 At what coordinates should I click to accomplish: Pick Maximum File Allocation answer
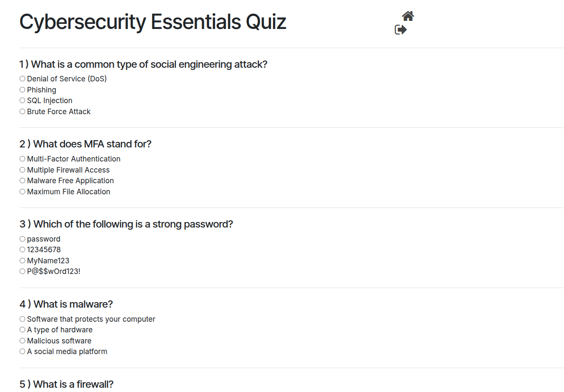pyautogui.click(x=22, y=192)
